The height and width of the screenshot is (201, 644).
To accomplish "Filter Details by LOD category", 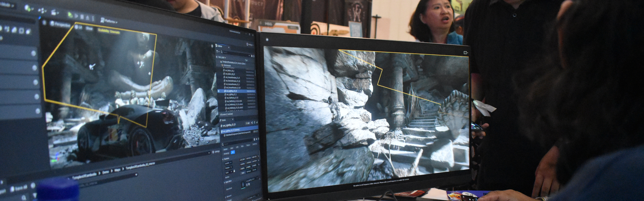I will pyautogui.click(x=237, y=147).
